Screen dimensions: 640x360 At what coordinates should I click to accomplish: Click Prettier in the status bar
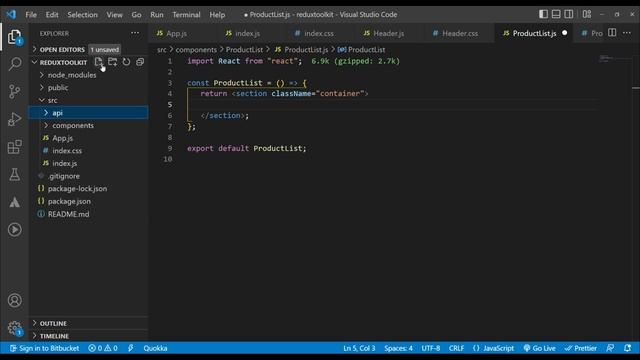(581, 348)
